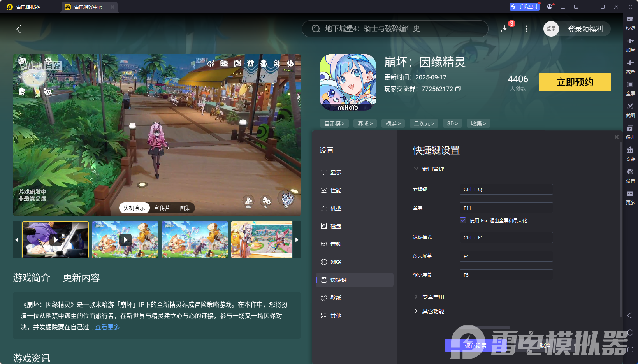Click the 立即预约 reservation button
Screen dimensions: 638x364
tap(574, 82)
